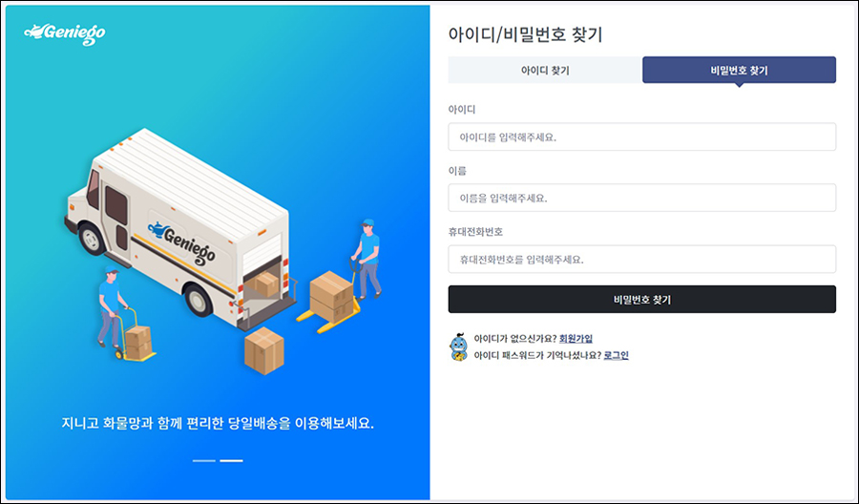The image size is (859, 504).
Task: Select the first carousel indicator dash
Action: (204, 461)
